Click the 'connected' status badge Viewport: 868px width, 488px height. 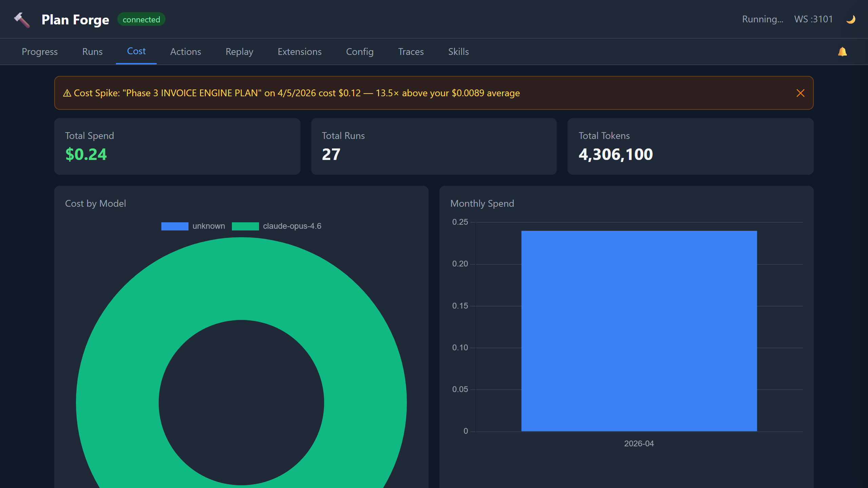[141, 19]
